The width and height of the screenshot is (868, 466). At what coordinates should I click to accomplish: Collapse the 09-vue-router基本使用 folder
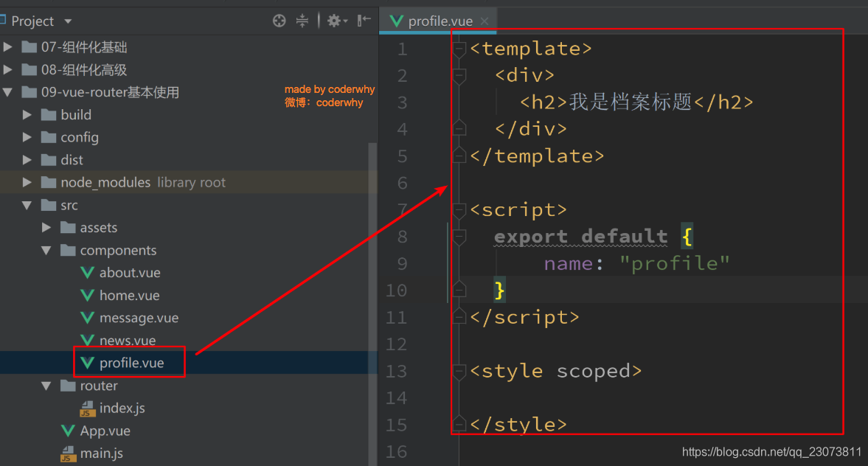[x=8, y=92]
